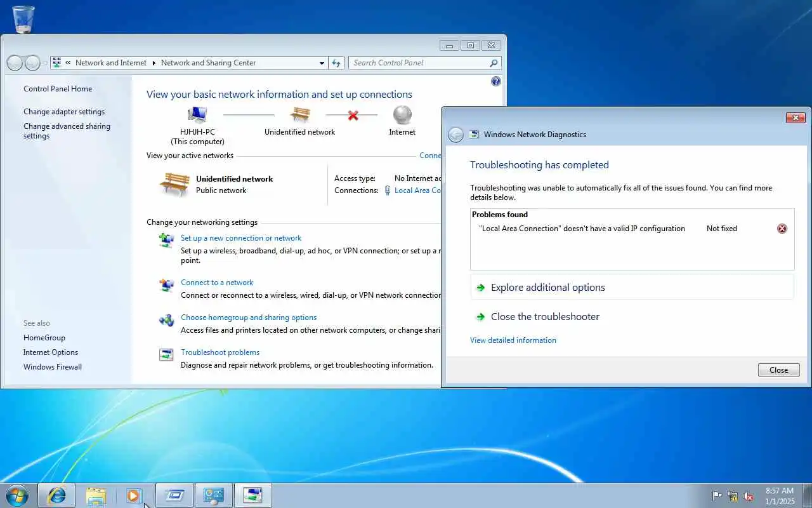Click Troubleshoot problems link
This screenshot has height=508, width=812.
(220, 352)
